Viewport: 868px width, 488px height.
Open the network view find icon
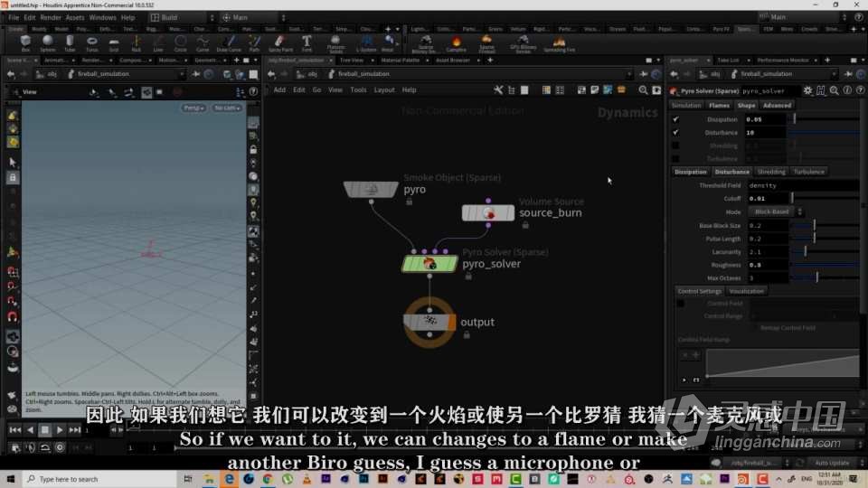[643, 89]
